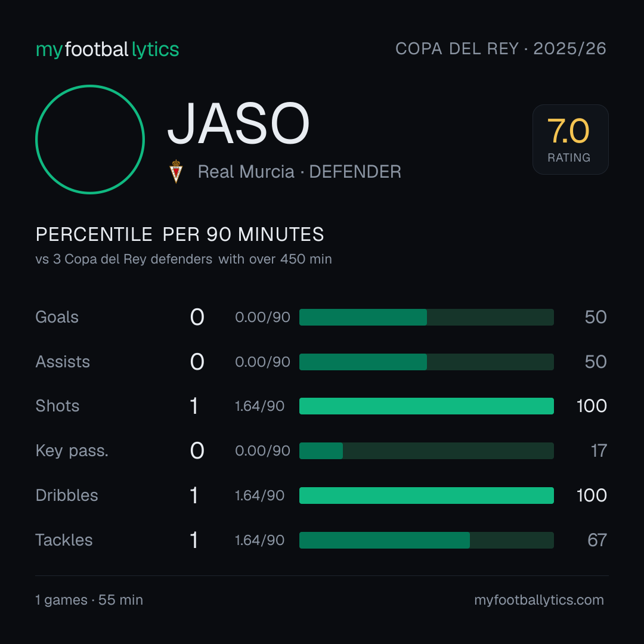Click the 1 games · 55 min footer
Image resolution: width=644 pixels, height=644 pixels.
(89, 600)
